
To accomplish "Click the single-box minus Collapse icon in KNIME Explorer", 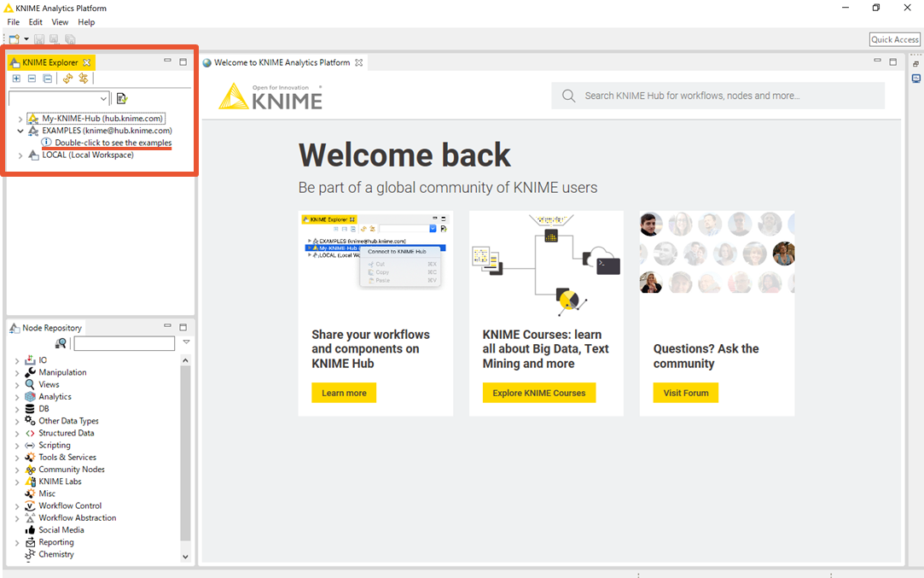I will click(32, 79).
